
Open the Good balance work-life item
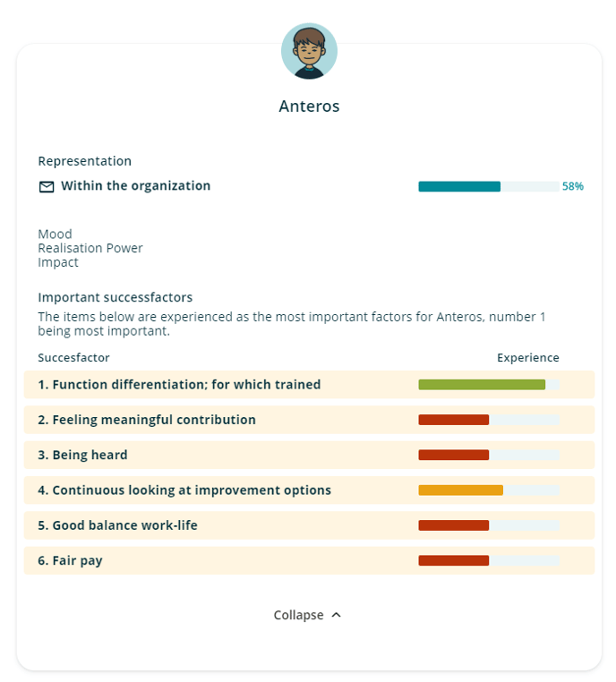[309, 525]
